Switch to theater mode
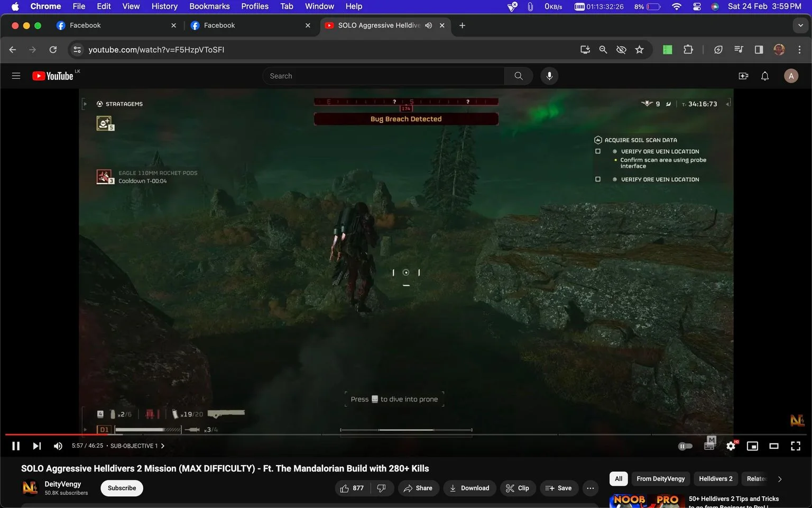812x508 pixels. (x=774, y=446)
